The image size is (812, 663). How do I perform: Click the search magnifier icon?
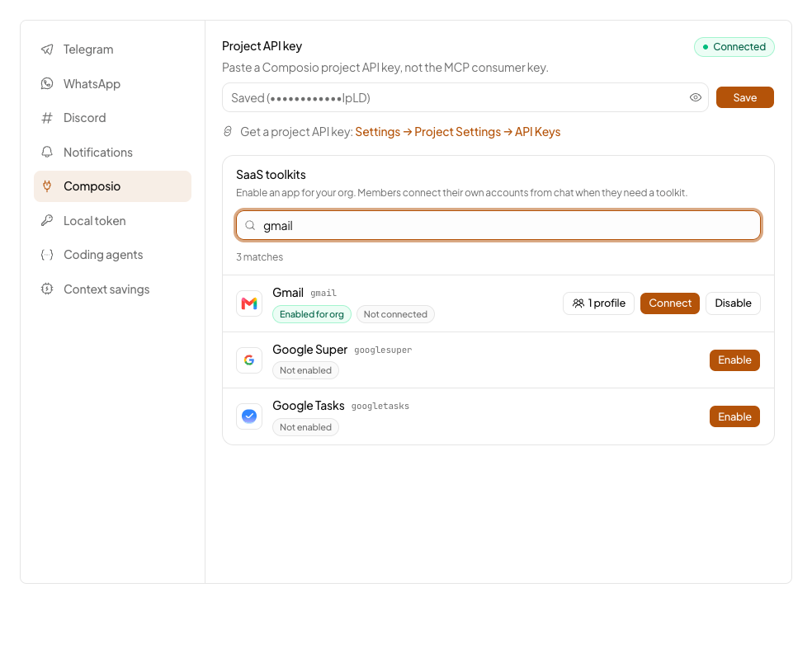tap(250, 225)
